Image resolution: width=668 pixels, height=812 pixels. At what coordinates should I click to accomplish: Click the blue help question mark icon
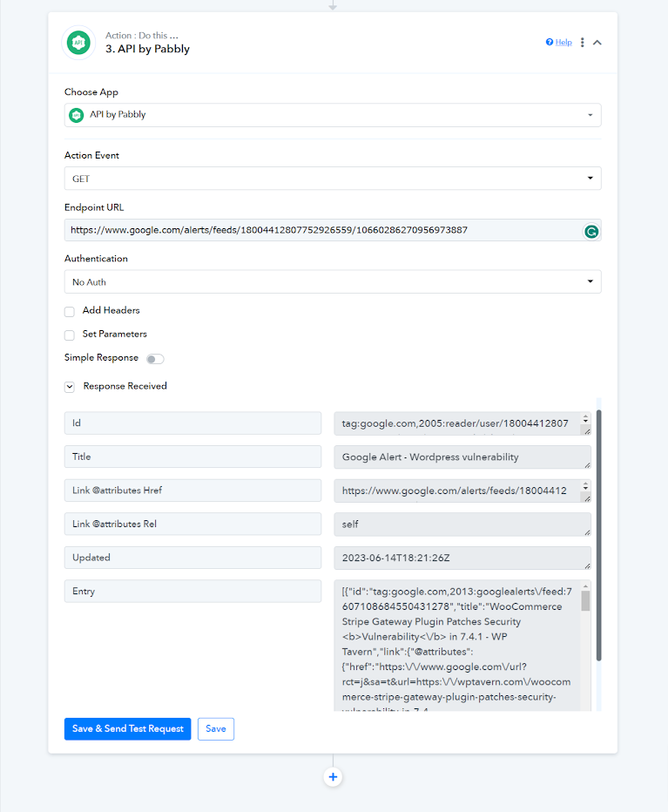[x=550, y=42]
